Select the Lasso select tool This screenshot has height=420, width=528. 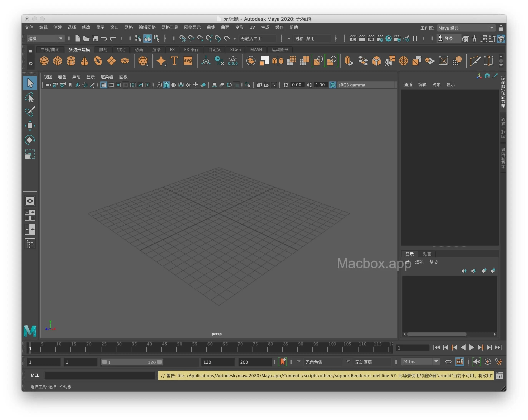point(30,97)
